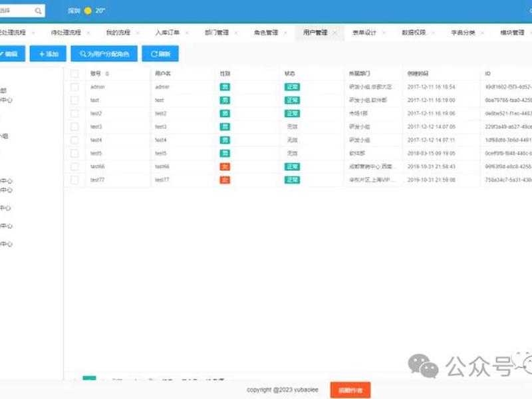Viewport: 532px width, 399px height.
Task: Check the admin row checkbox
Action: [74, 87]
